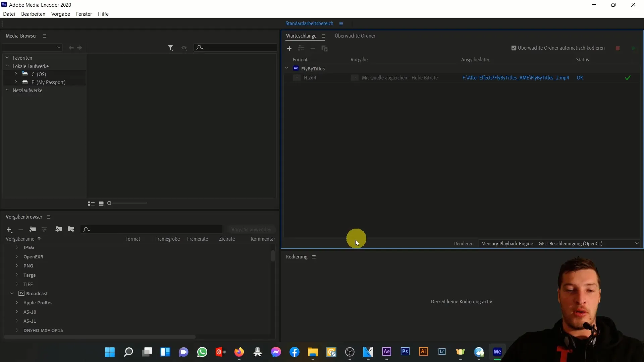Open the Vorgabe menu in menu bar

click(x=61, y=14)
